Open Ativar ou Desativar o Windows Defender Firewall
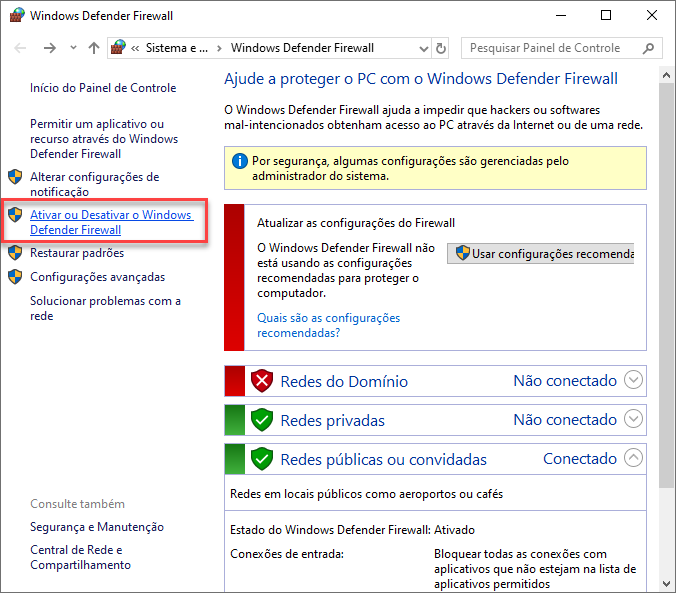Screen dimensions: 676x593 tap(112, 222)
